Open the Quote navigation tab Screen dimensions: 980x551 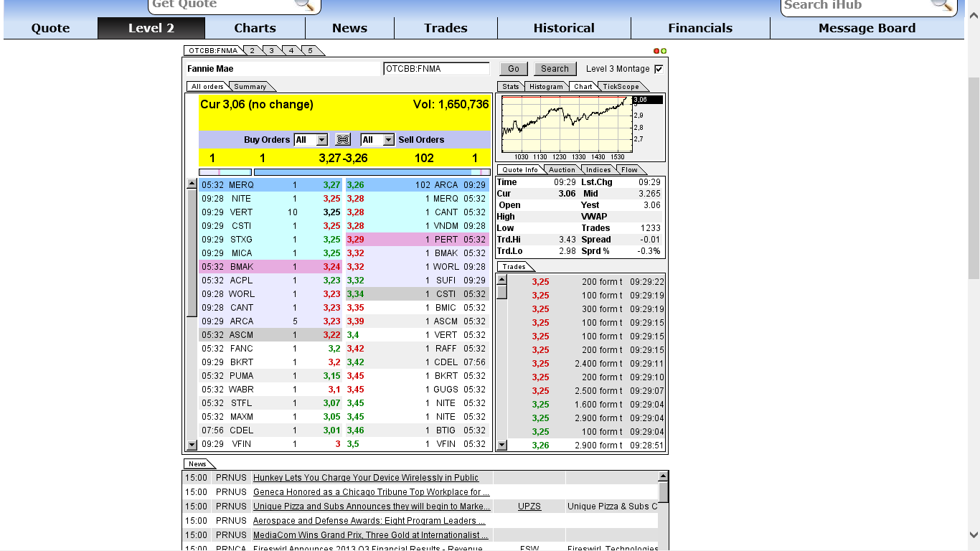pyautogui.click(x=50, y=28)
